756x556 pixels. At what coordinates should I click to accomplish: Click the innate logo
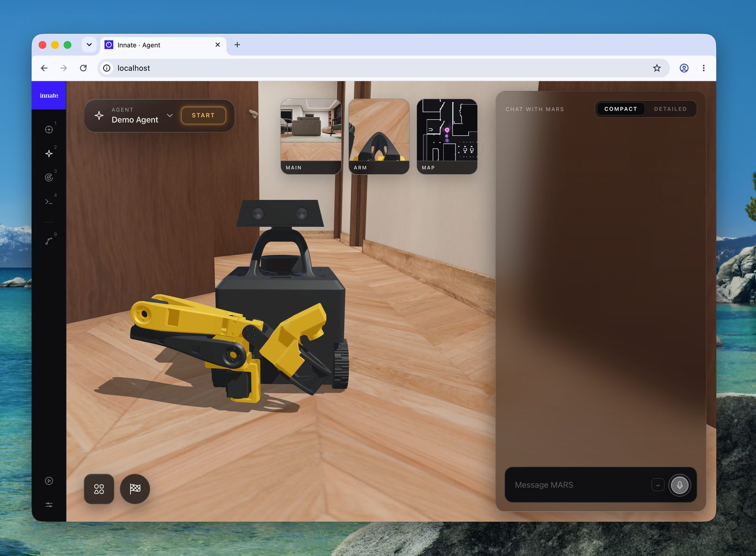49,96
